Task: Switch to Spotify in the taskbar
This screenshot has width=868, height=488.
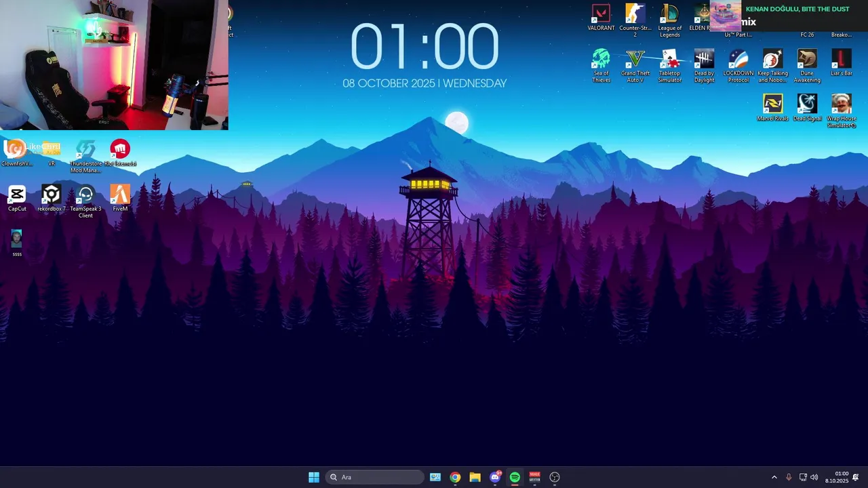Action: click(515, 477)
